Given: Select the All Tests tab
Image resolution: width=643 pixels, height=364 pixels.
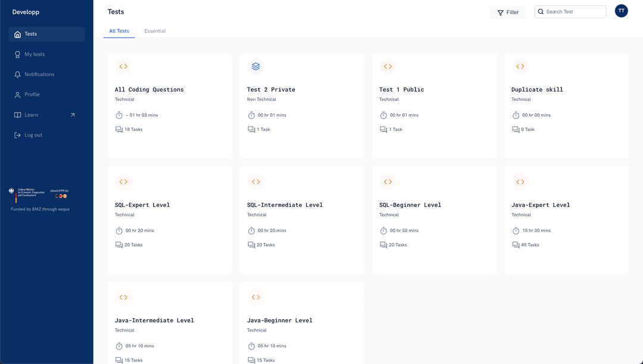Looking at the screenshot, I should [x=119, y=31].
